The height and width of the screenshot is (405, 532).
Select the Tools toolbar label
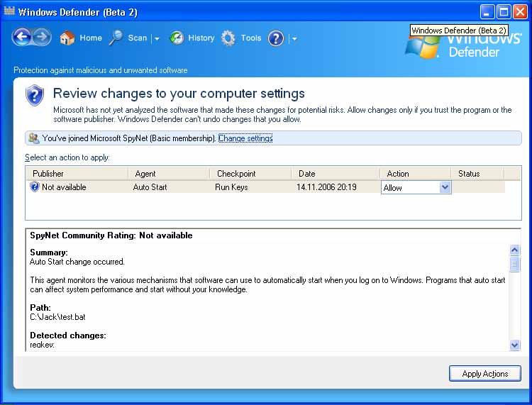click(251, 38)
